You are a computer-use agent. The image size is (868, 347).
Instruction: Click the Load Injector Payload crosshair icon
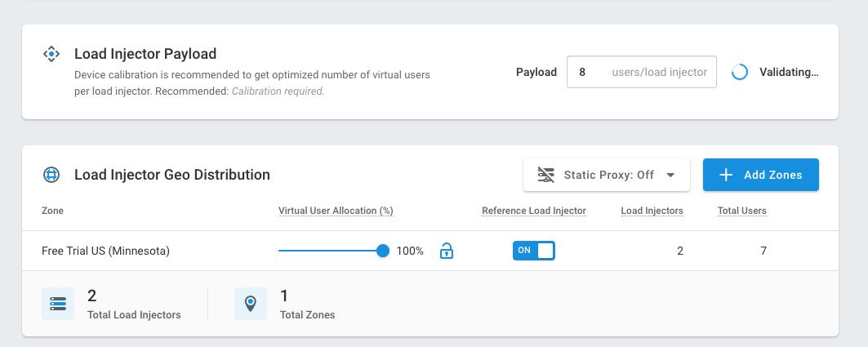tap(51, 55)
